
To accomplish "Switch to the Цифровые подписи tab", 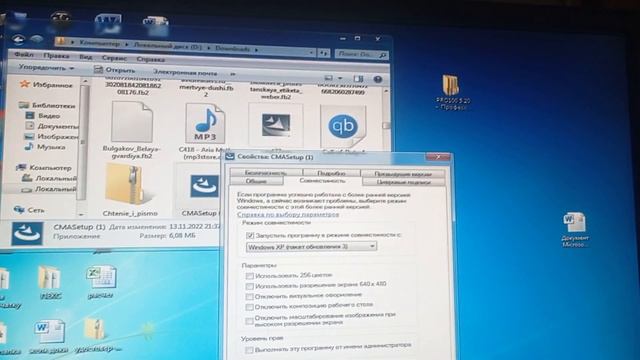I will (x=403, y=182).
